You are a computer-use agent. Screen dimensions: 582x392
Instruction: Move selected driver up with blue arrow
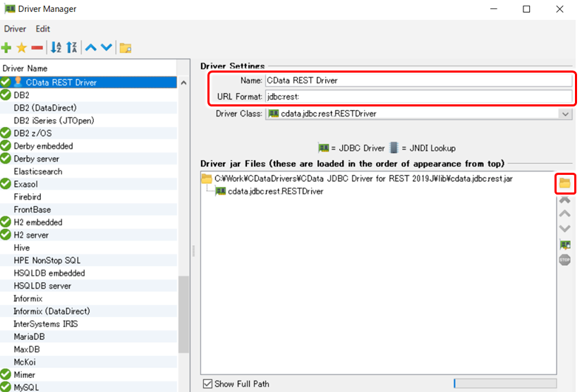point(91,47)
